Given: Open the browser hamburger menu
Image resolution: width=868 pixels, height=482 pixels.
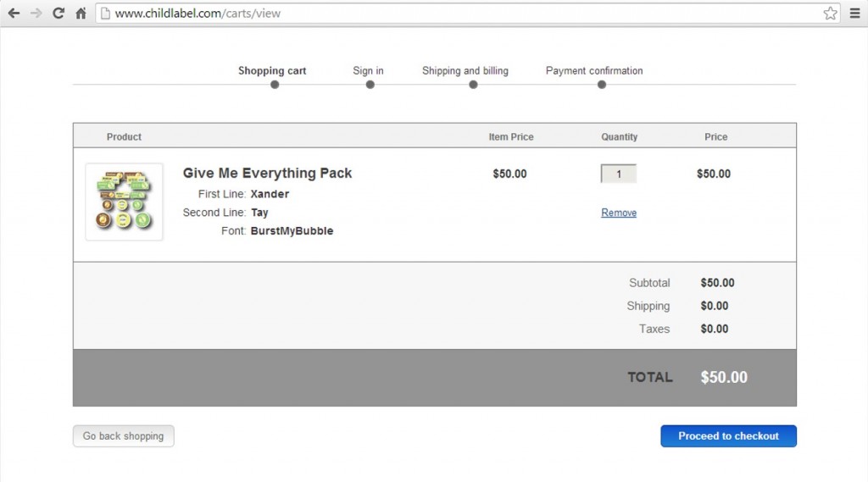Looking at the screenshot, I should coord(854,14).
